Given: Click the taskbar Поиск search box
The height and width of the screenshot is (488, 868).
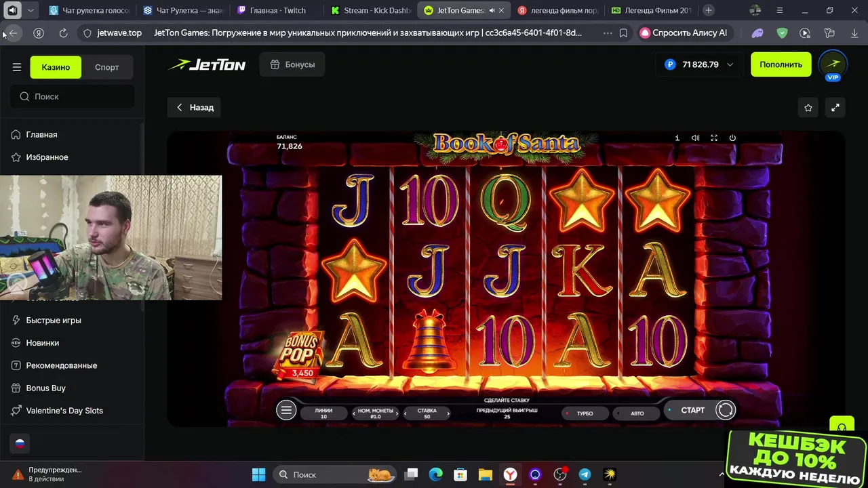Looking at the screenshot, I should 335,474.
